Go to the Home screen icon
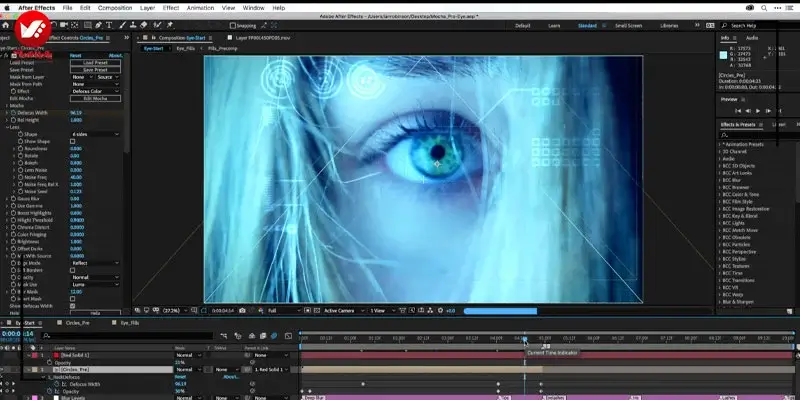Viewport: 800px width, 400px height. point(5,25)
